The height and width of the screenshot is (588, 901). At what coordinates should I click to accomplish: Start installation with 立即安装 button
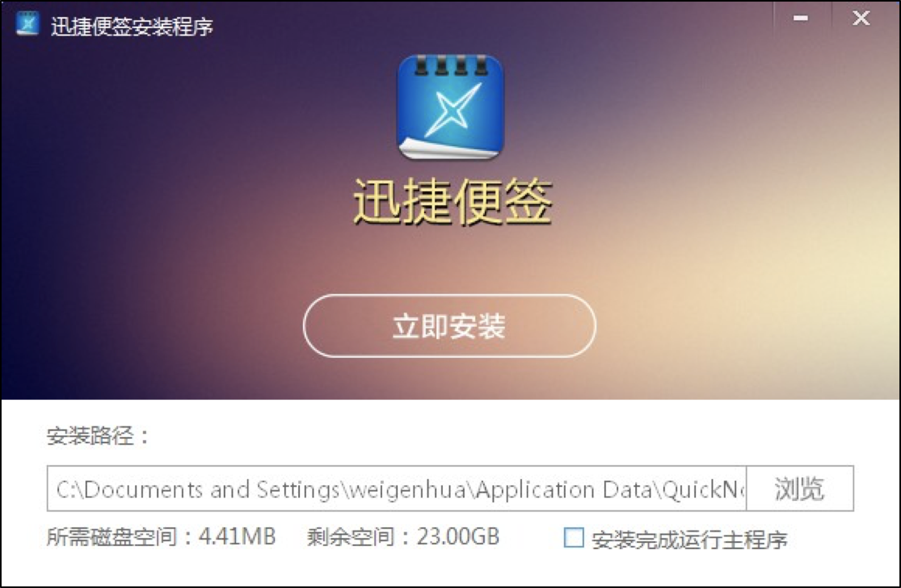(450, 326)
